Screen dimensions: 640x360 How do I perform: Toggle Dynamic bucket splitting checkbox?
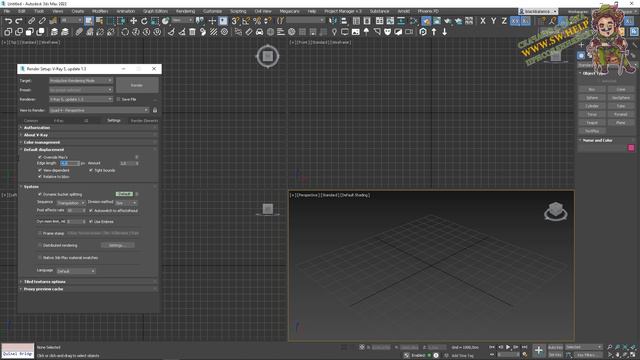point(40,194)
